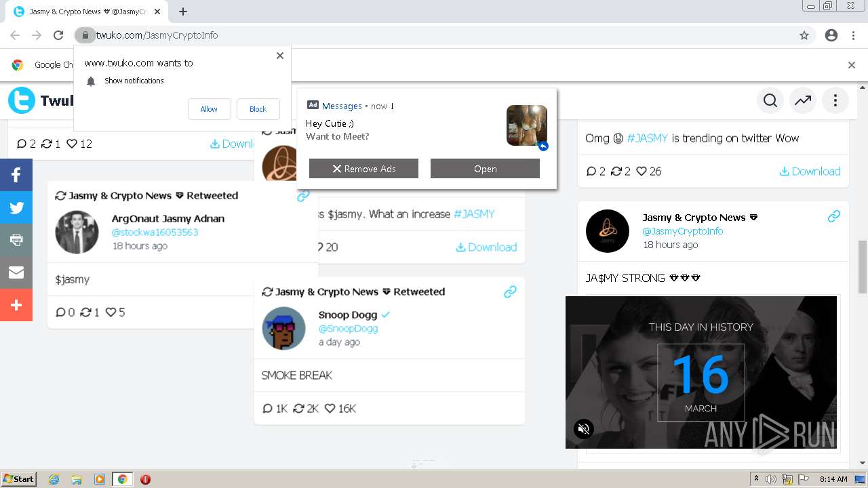868x488 pixels.
Task: Open the Messages ad
Action: (485, 169)
